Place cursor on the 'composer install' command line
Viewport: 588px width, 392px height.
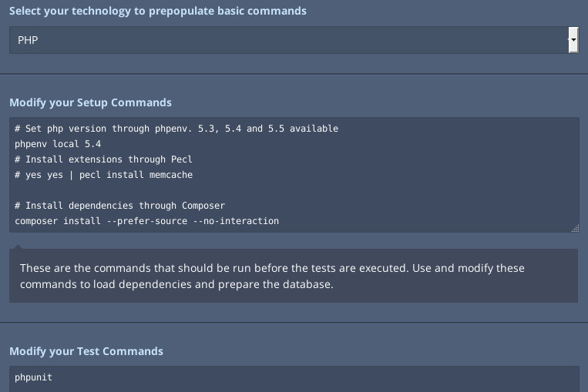tap(146, 221)
